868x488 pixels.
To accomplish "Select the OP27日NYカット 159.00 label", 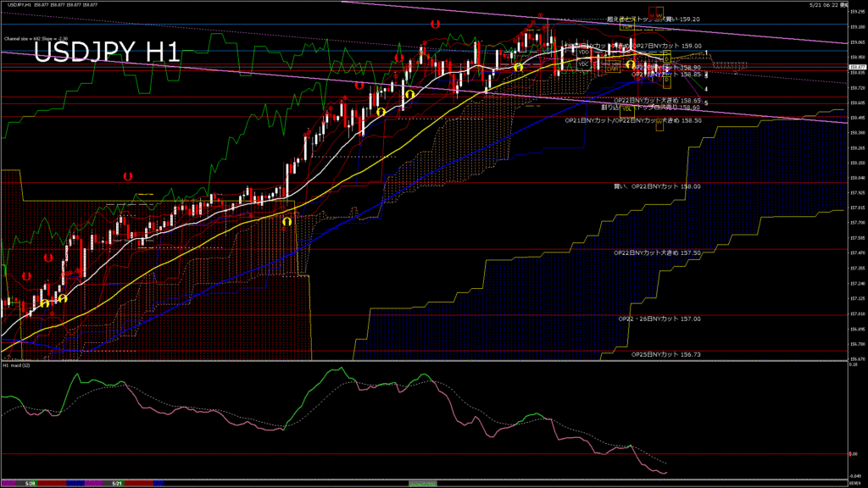I will point(667,46).
